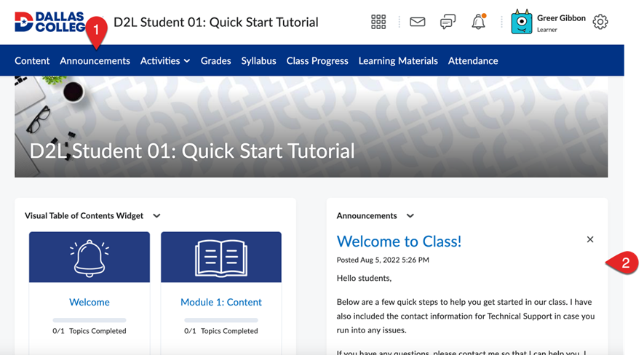
Task: Click the course banner image
Action: tap(311, 127)
